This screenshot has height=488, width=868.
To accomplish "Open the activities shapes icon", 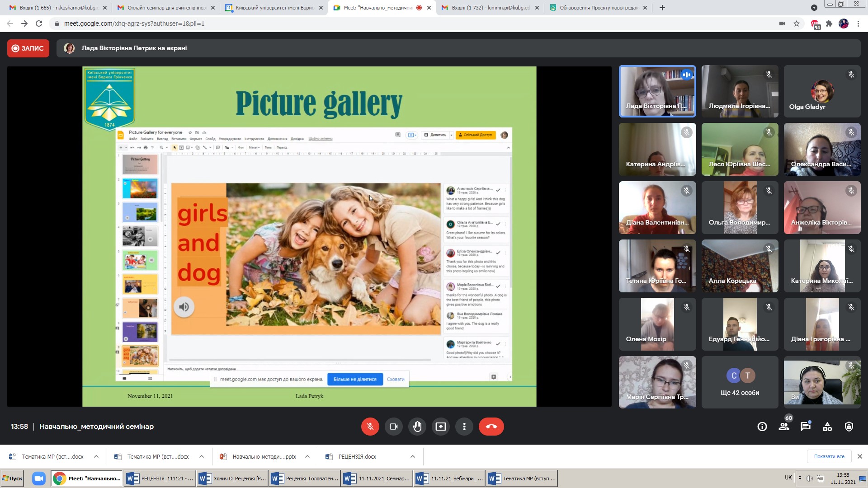I will [827, 427].
